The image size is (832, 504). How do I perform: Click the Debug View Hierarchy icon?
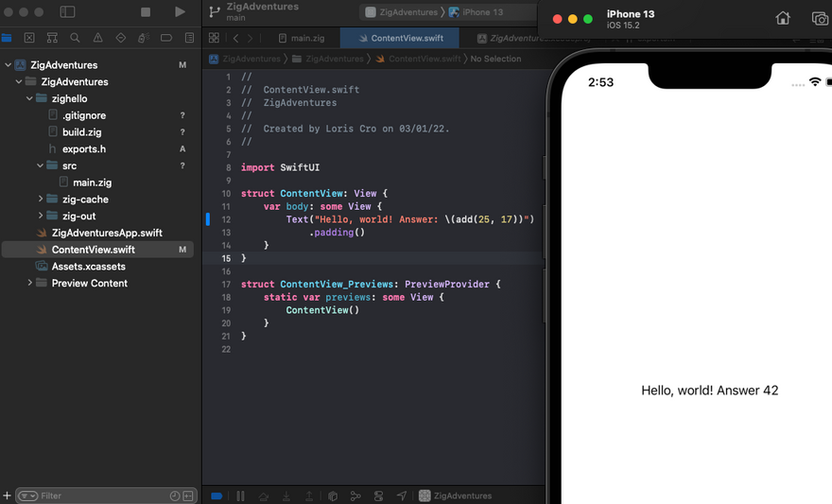(333, 495)
